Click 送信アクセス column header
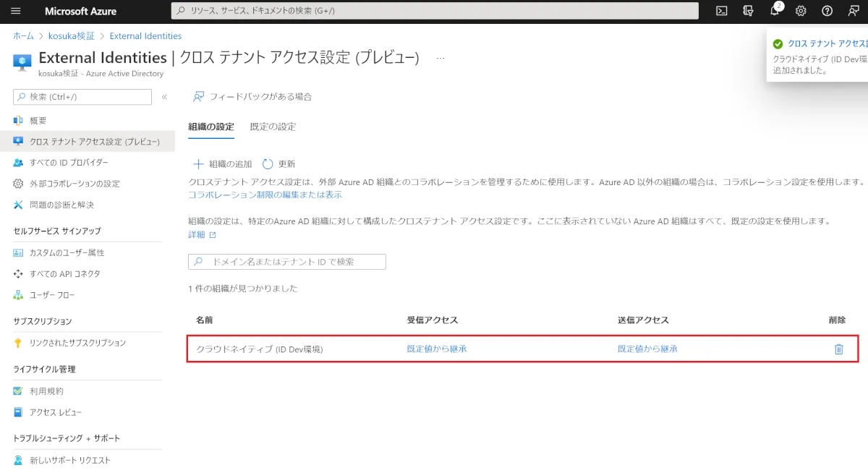 (x=643, y=320)
